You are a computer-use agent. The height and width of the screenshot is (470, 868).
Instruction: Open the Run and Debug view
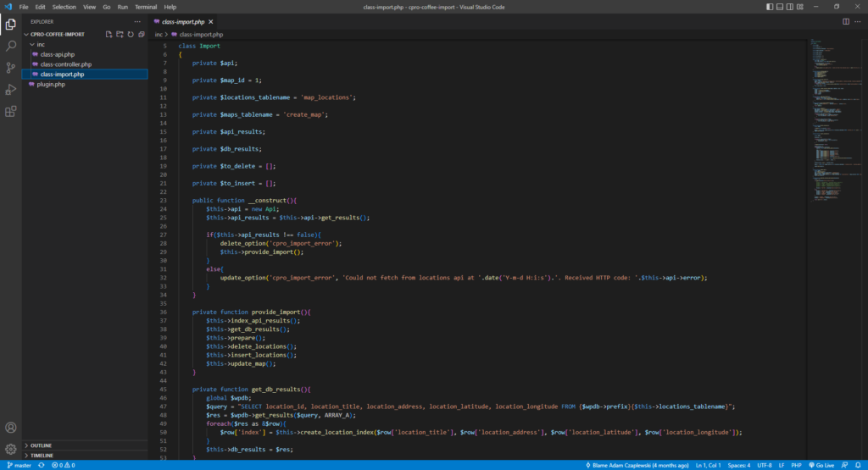click(10, 90)
